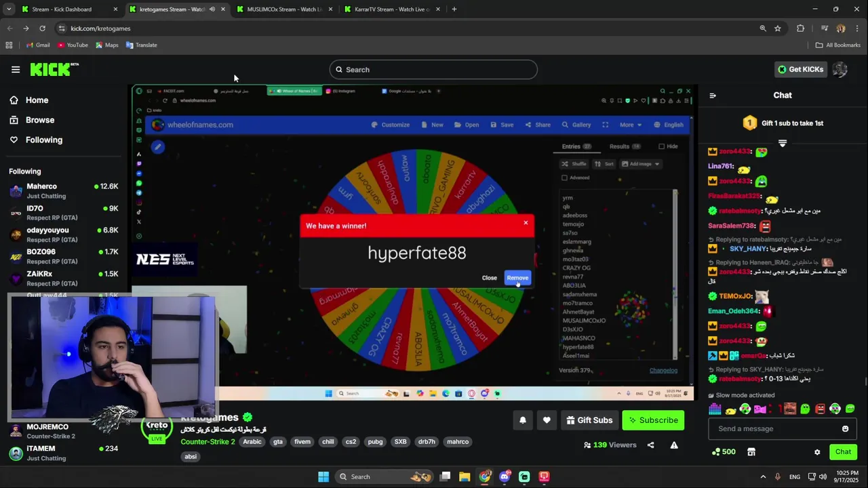Image resolution: width=868 pixels, height=488 pixels.
Task: Open Windows Start menu
Action: [323, 476]
